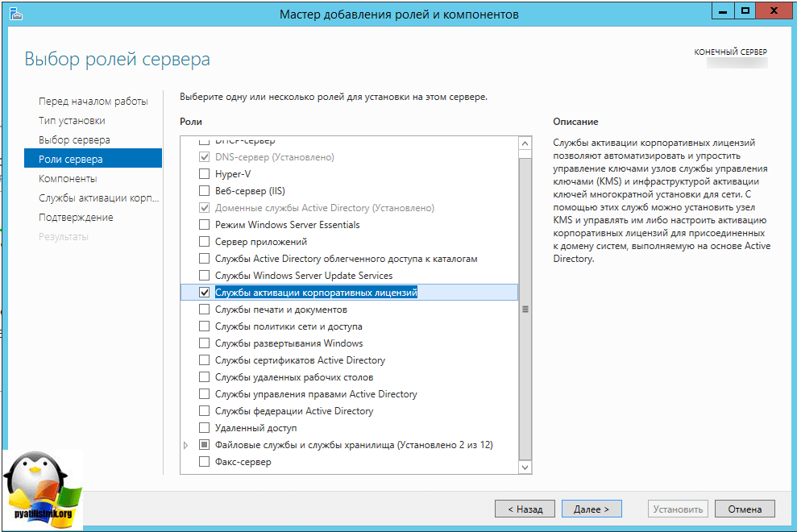797x532 pixels.
Task: Select Доменные службы Active Directory (Установлено) row
Action: click(x=325, y=208)
